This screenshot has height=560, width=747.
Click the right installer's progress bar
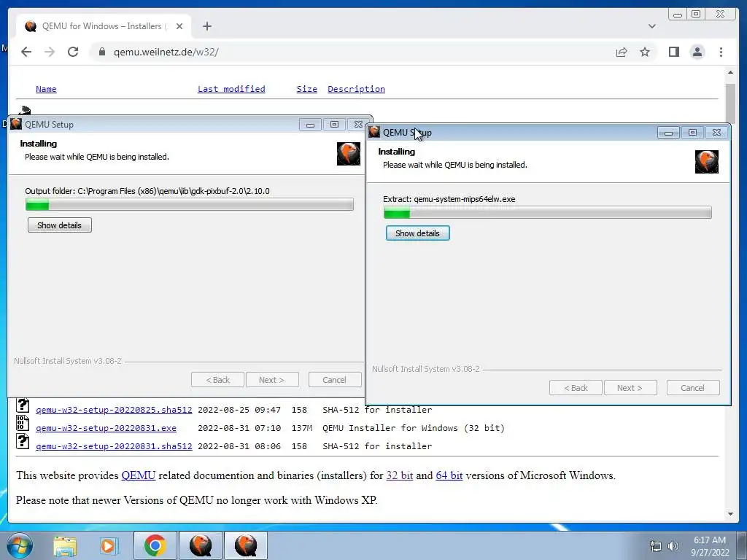click(547, 212)
